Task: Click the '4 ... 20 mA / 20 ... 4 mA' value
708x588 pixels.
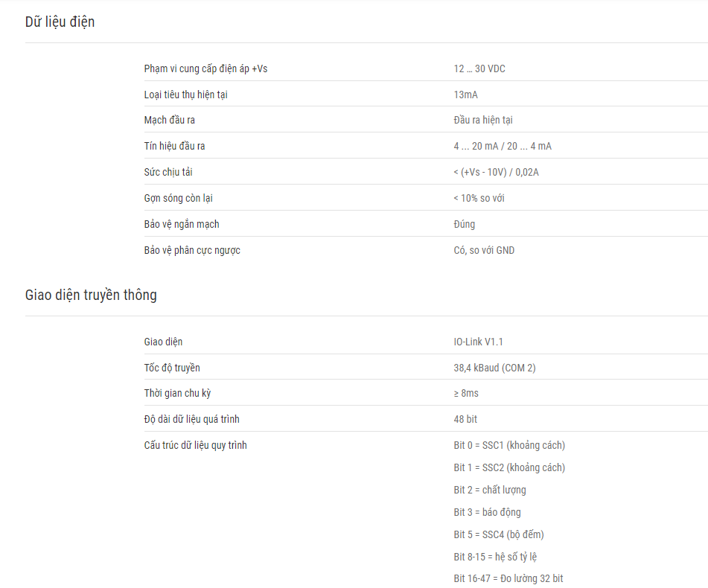Action: 503,146
